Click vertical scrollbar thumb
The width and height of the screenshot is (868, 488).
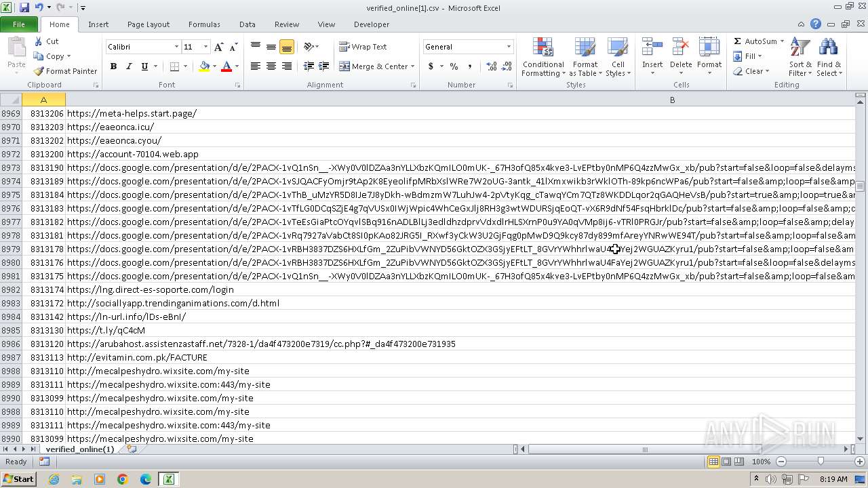[x=861, y=186]
